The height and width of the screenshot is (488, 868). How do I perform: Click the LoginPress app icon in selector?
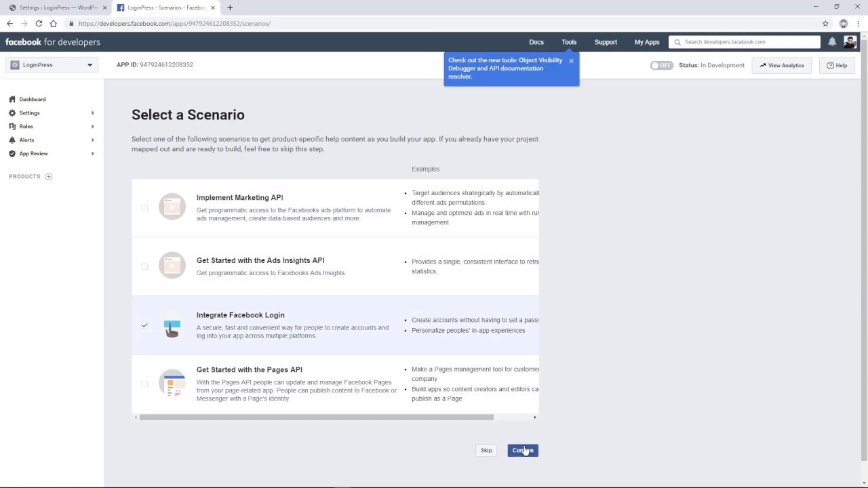pyautogui.click(x=15, y=65)
